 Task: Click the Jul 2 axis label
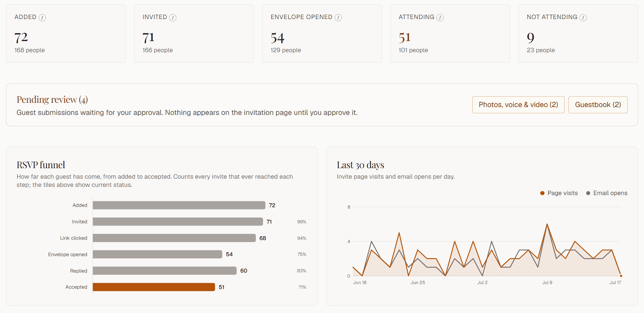482,282
